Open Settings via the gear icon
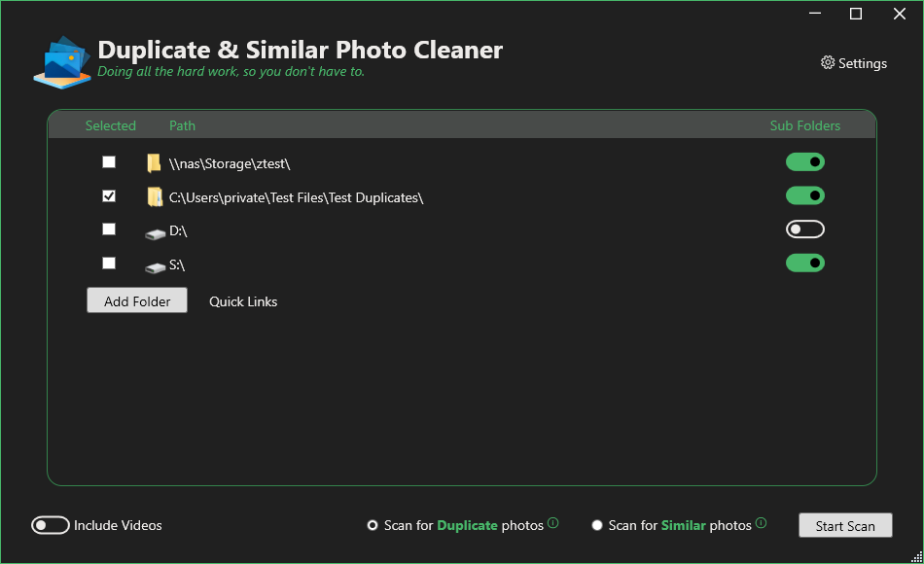924x564 pixels. coord(828,63)
